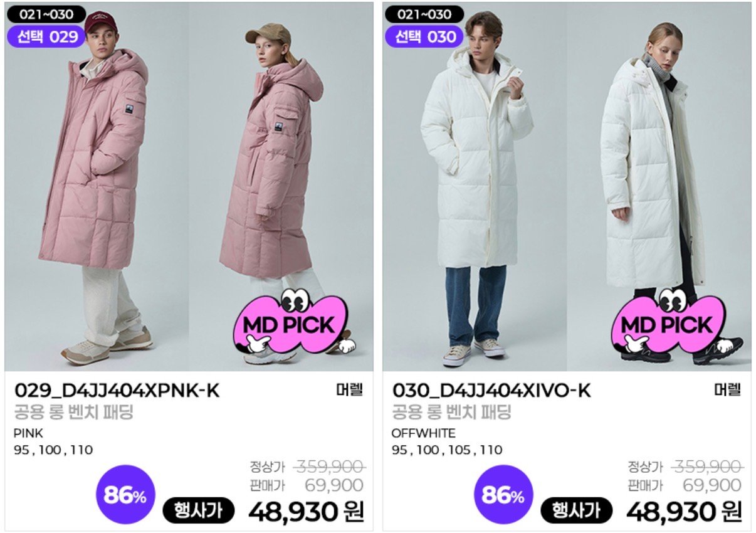Image resolution: width=756 pixels, height=533 pixels.
Task: Click the 48,930 원 price for pink coat
Action: (306, 512)
